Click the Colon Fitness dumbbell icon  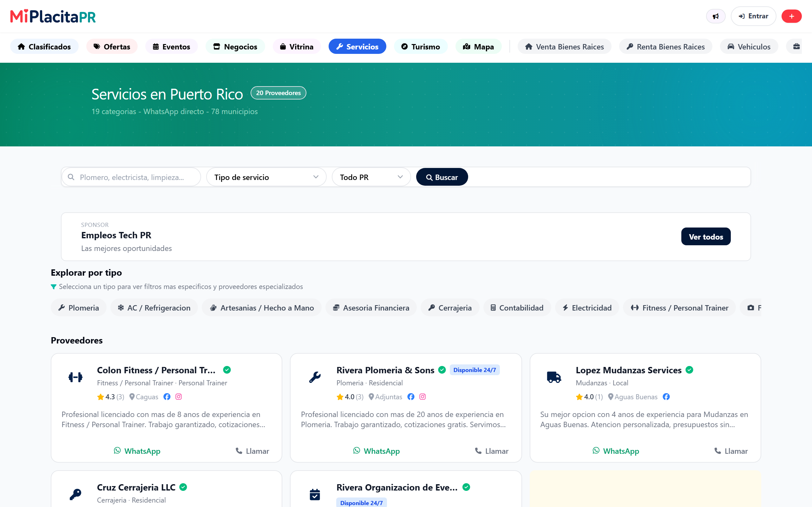click(x=75, y=377)
